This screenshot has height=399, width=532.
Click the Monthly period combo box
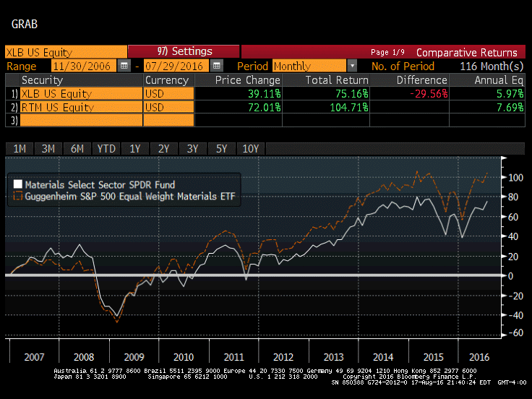point(309,66)
